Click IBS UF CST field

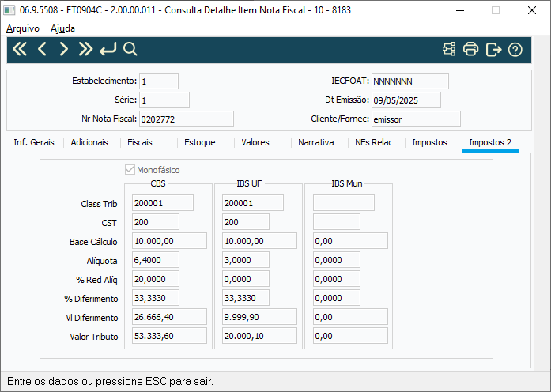246,222
